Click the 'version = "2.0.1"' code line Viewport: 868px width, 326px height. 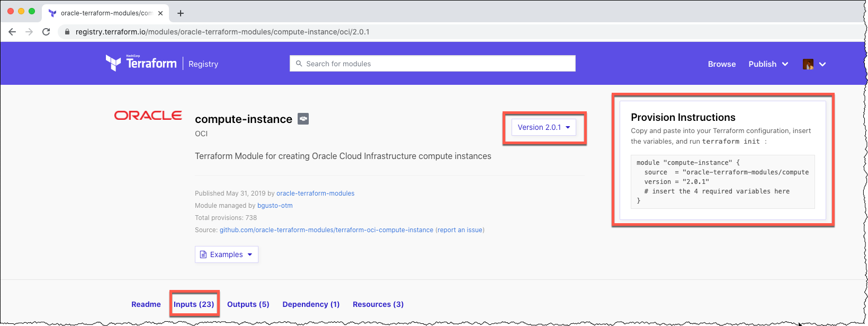pos(677,182)
